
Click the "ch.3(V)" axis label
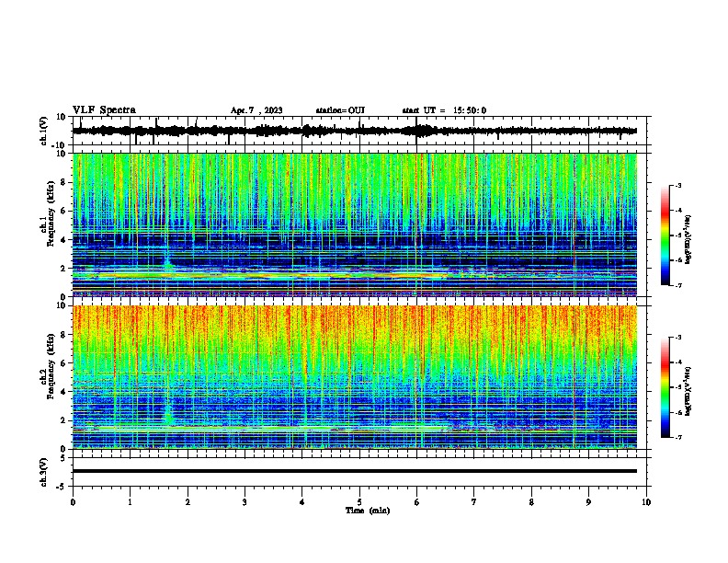point(43,473)
